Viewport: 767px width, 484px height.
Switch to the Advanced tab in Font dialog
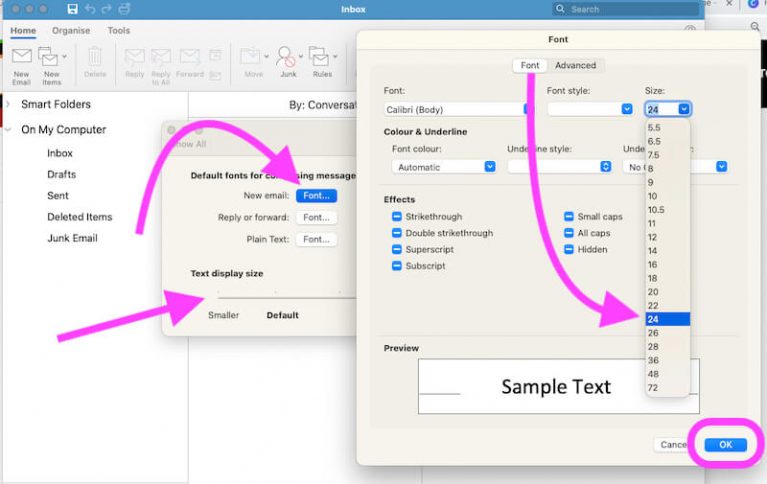[575, 65]
